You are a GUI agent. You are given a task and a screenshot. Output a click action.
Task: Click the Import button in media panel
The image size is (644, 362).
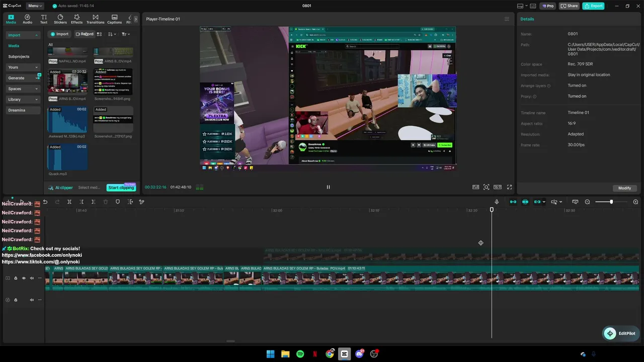click(59, 34)
